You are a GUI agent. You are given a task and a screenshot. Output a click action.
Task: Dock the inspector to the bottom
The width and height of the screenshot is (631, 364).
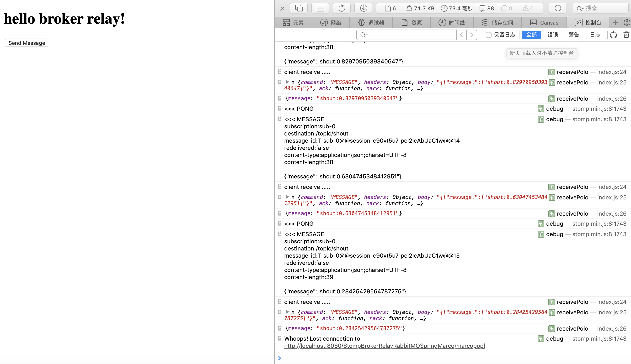pyautogui.click(x=320, y=8)
